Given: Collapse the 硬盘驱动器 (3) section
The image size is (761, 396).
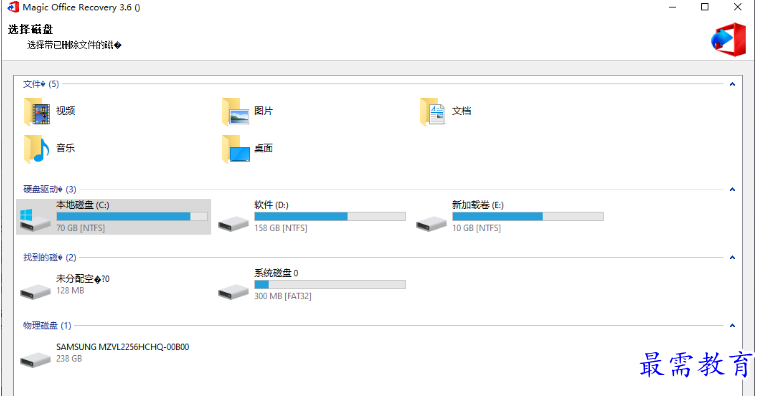Looking at the screenshot, I should [732, 190].
